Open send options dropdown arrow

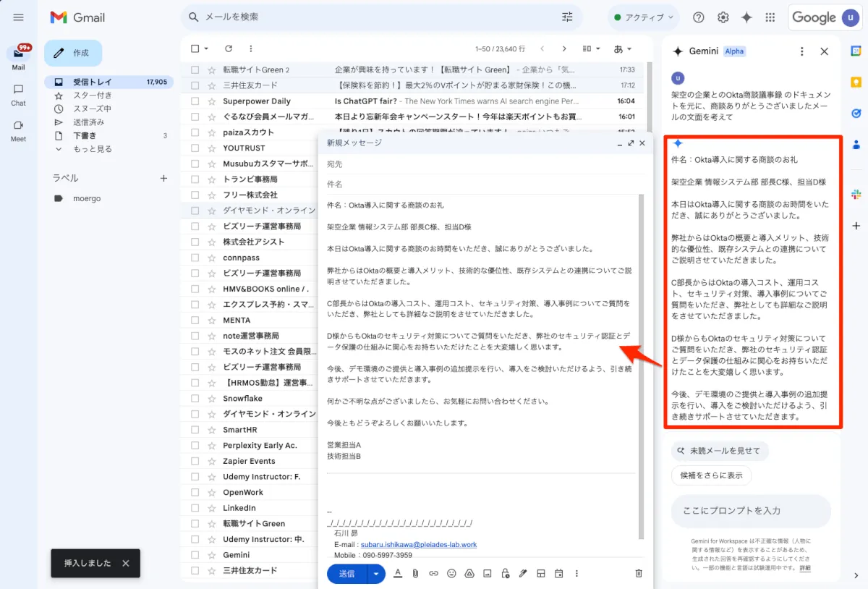click(x=376, y=574)
